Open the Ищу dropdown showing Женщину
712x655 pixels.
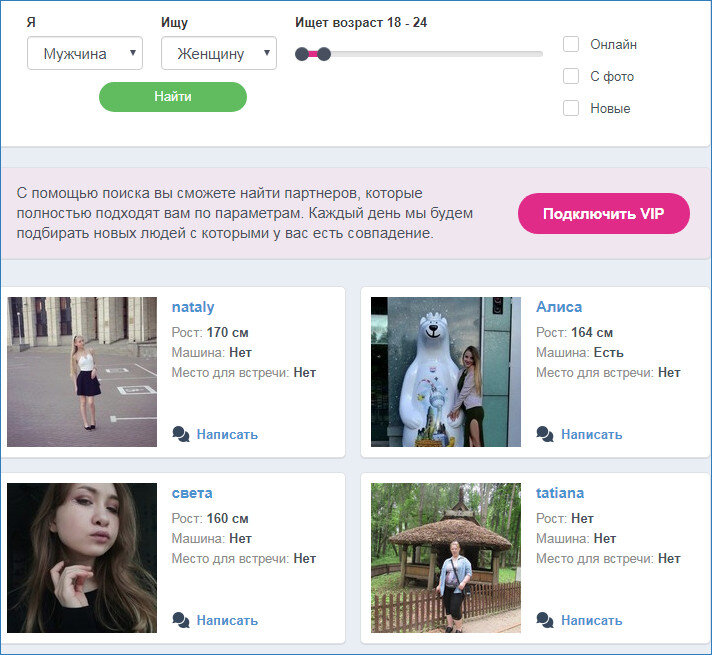pos(219,53)
